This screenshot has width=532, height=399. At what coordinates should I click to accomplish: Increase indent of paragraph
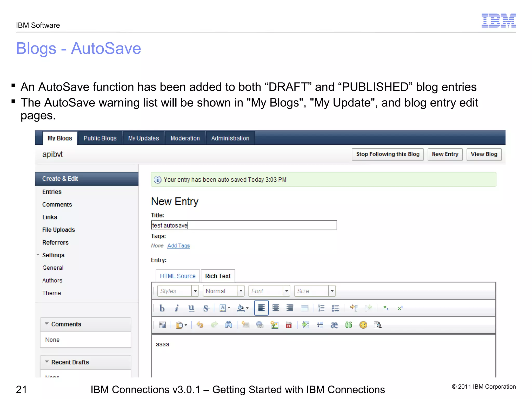354,308
